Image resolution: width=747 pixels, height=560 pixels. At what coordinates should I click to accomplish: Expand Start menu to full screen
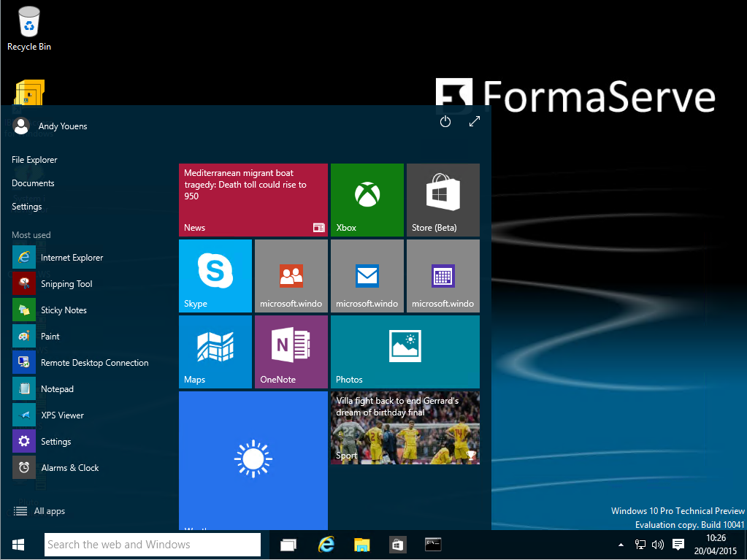coord(475,122)
